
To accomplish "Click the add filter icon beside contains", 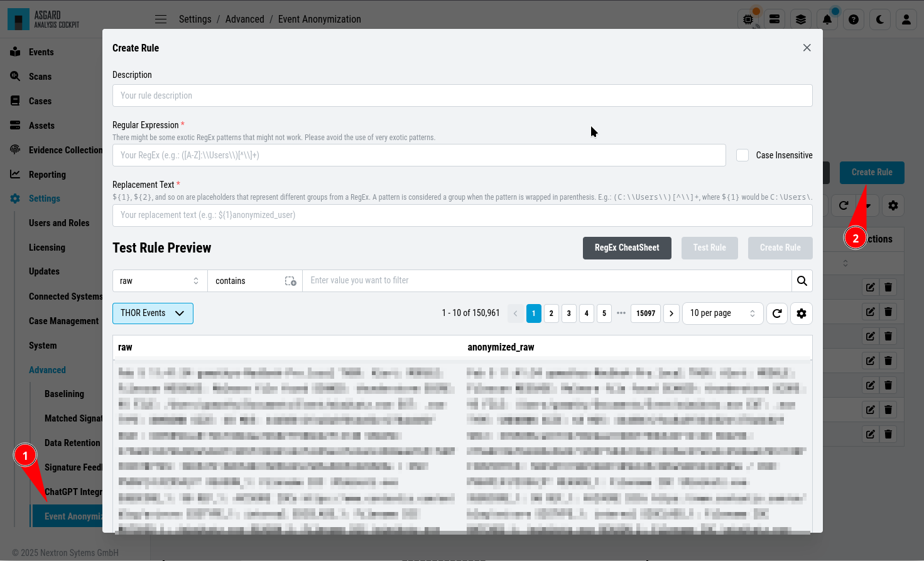I will [x=290, y=281].
